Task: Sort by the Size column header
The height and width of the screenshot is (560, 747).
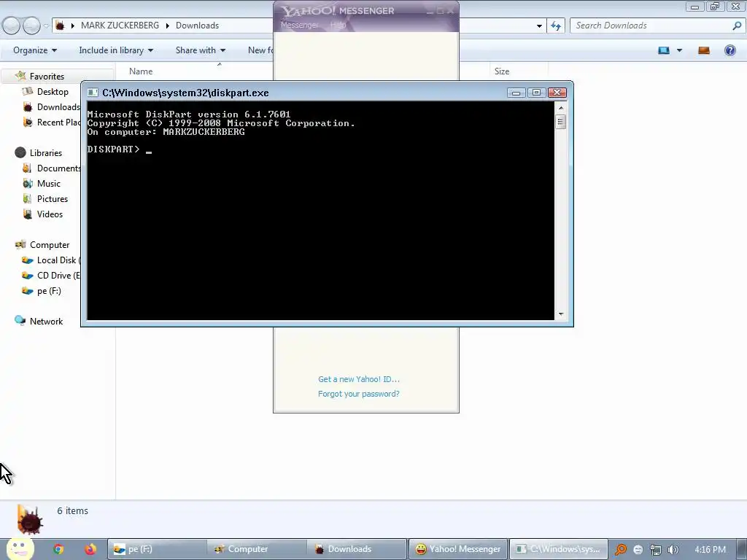Action: click(502, 71)
